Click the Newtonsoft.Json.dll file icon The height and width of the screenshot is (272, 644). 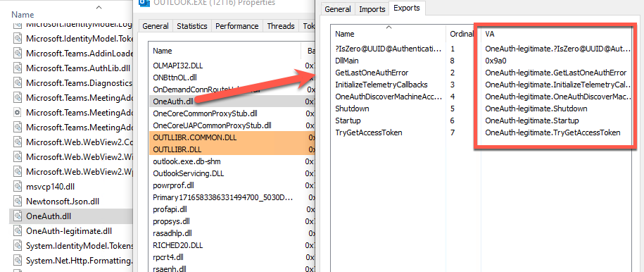click(18, 202)
